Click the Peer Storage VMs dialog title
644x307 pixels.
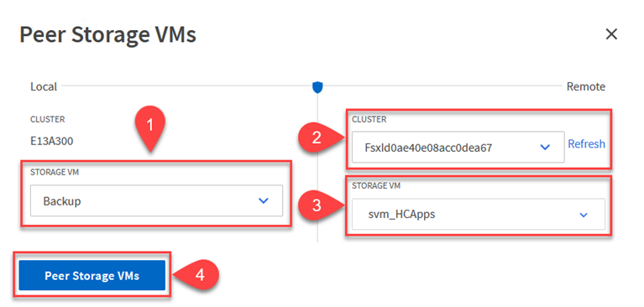pos(108,35)
